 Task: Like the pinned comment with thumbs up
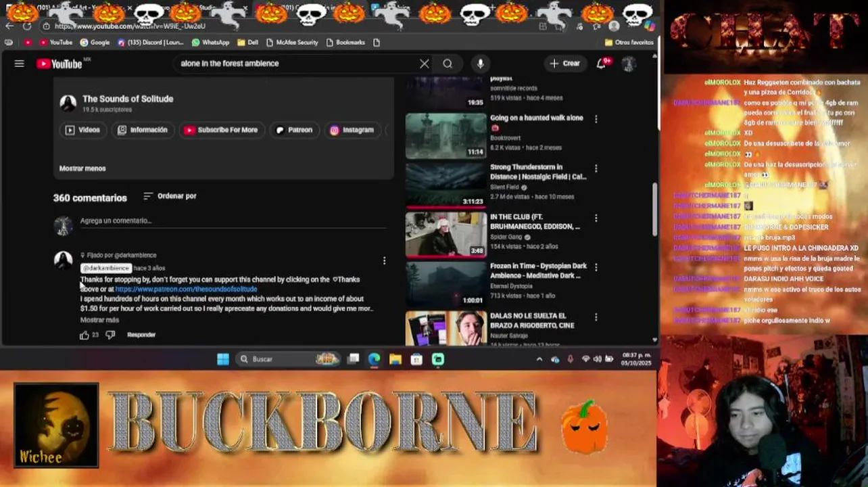(x=85, y=335)
